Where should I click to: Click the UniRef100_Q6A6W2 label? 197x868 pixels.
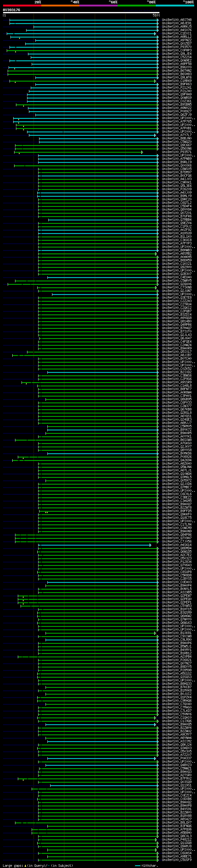point(177,616)
